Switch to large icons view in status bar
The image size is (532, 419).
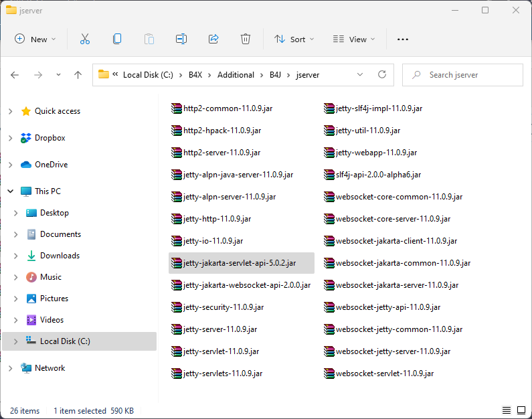click(521, 410)
